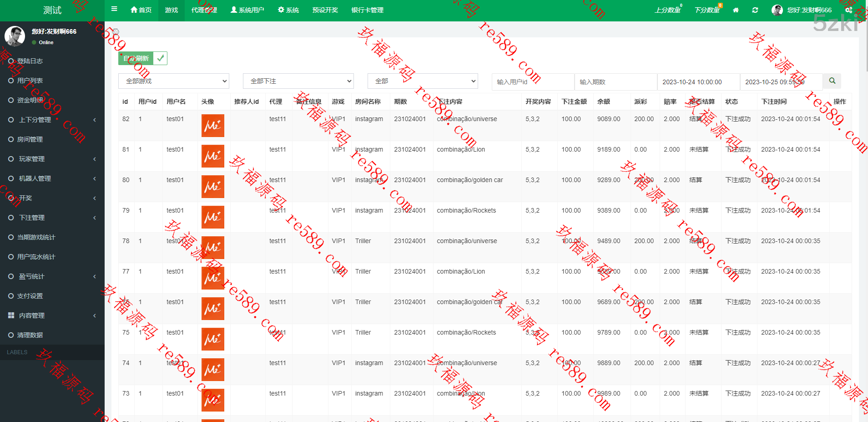Click the 下分数量 notification link

click(707, 10)
